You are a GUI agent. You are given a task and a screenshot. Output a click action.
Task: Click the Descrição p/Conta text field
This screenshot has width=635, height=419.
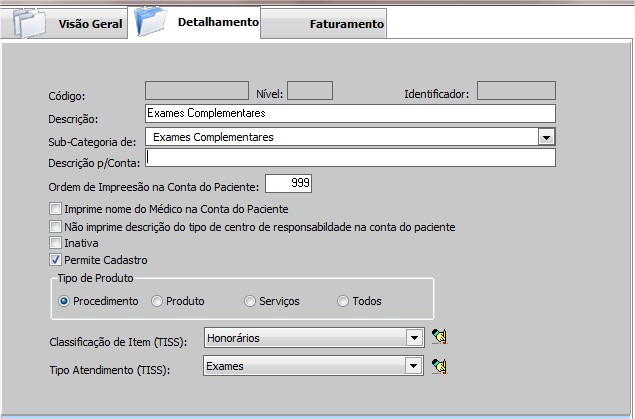tap(350, 157)
